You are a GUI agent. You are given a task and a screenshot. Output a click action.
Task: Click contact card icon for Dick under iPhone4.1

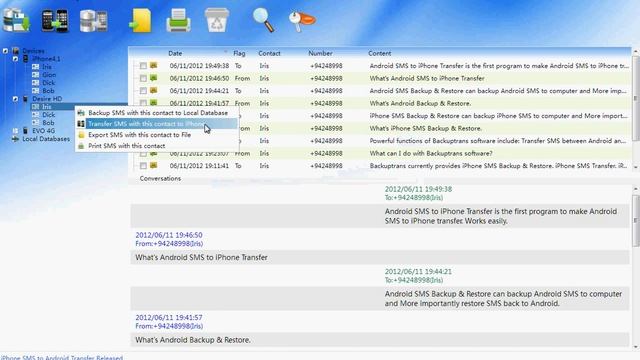tap(36, 83)
